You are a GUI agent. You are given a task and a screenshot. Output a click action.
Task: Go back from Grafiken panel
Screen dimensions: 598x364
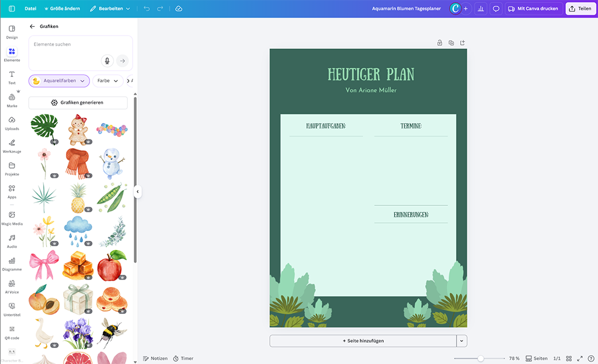33,26
